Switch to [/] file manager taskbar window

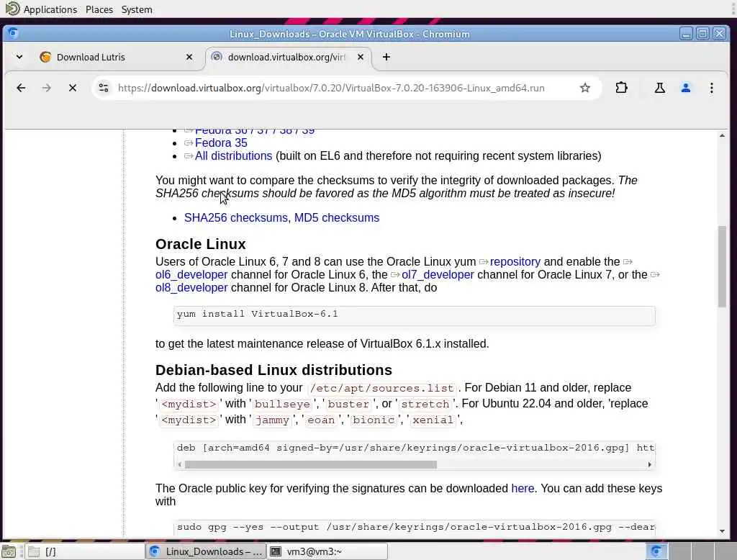tap(85, 551)
